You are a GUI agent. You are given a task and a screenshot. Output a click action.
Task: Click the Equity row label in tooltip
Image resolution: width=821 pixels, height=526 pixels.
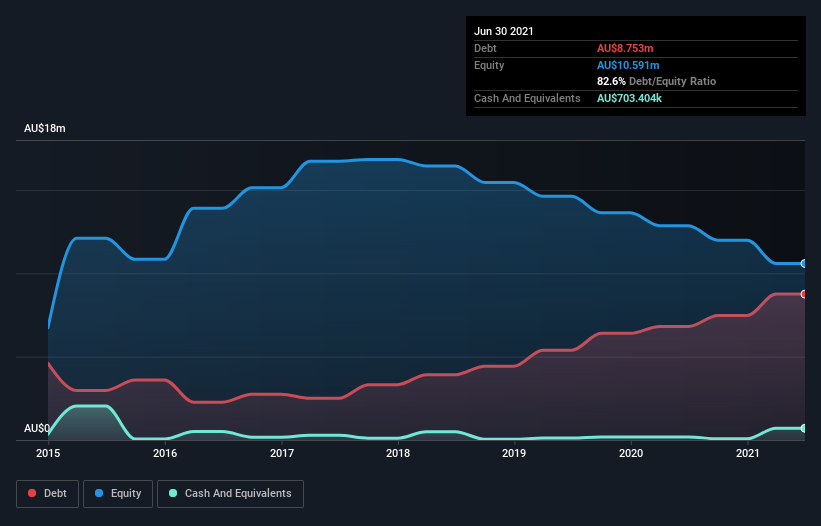(489, 65)
